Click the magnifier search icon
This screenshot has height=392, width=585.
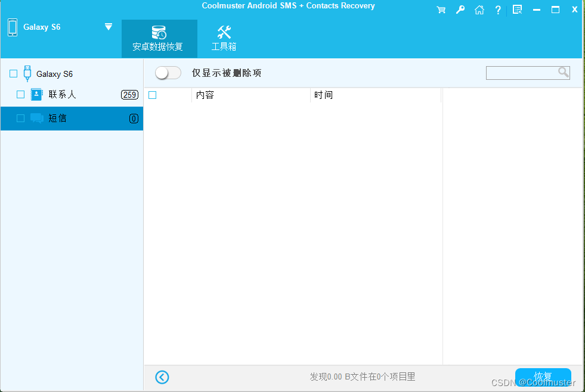(564, 72)
